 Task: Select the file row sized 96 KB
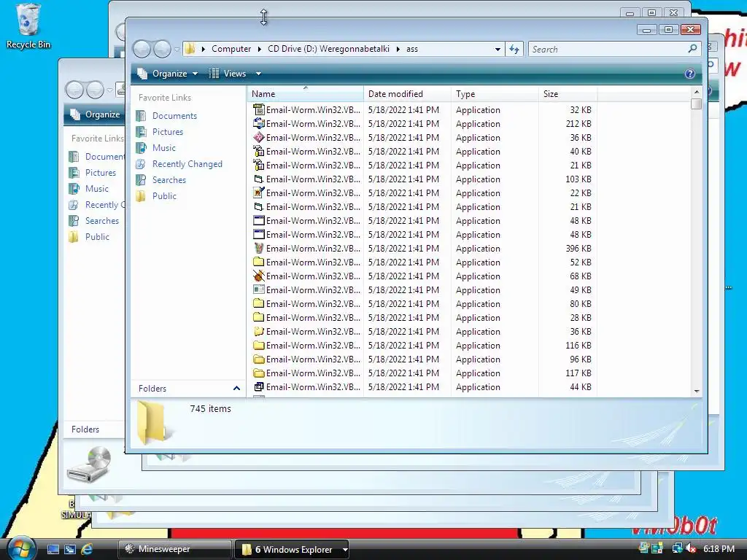[x=422, y=359]
